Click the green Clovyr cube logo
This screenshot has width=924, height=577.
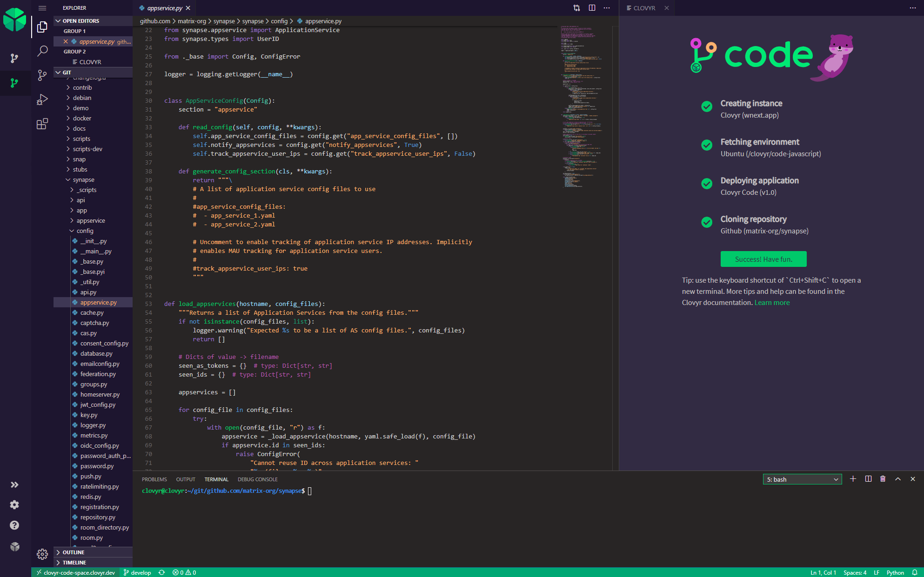click(x=15, y=20)
